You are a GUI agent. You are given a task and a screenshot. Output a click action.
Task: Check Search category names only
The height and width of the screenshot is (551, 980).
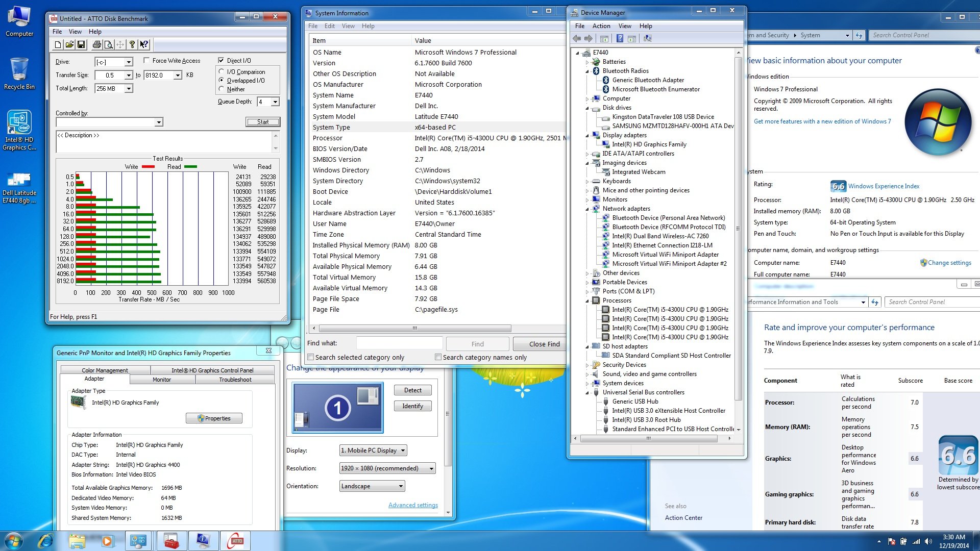pos(438,357)
